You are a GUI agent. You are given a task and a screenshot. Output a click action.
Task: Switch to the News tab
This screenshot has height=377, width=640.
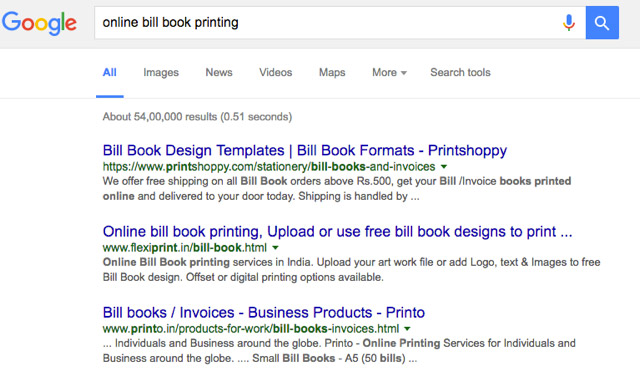pos(219,73)
